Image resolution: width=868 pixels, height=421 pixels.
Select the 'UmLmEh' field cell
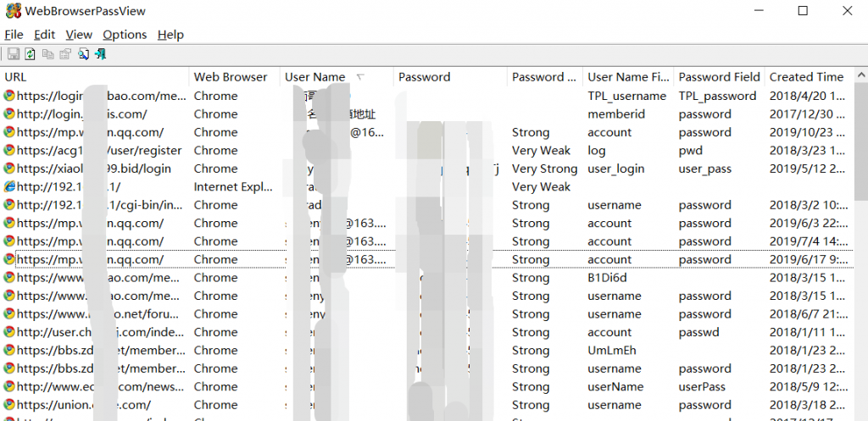[611, 351]
